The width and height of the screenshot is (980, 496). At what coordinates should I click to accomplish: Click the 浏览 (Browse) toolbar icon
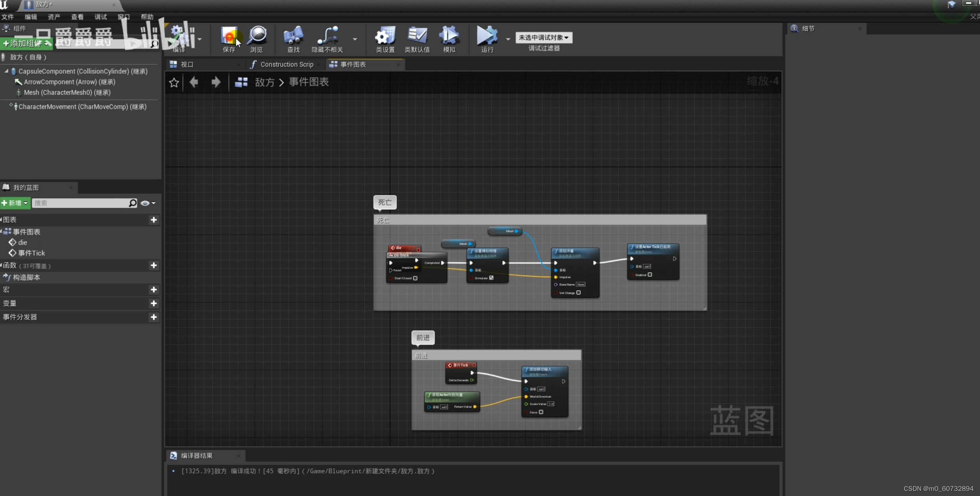click(x=257, y=39)
